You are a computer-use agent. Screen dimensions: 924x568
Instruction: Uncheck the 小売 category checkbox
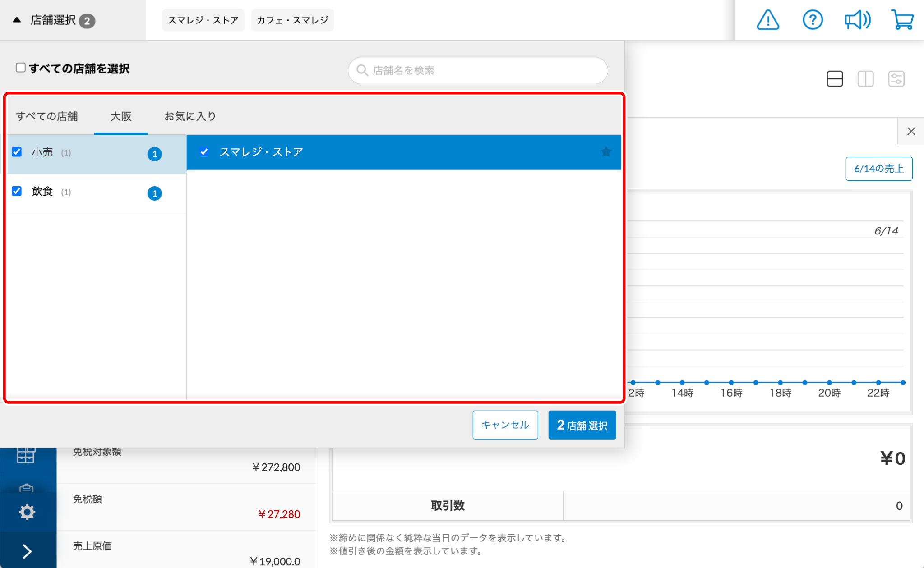point(17,152)
